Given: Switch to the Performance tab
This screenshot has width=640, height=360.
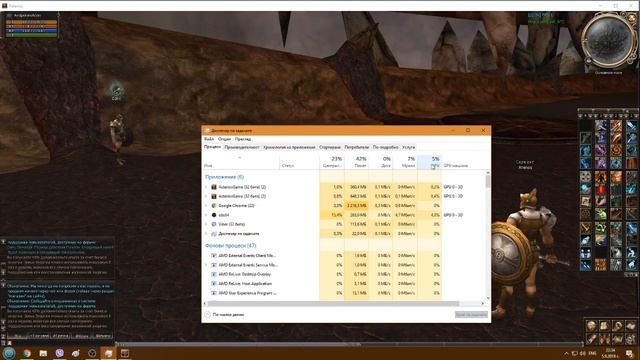Looking at the screenshot, I should [x=242, y=147].
